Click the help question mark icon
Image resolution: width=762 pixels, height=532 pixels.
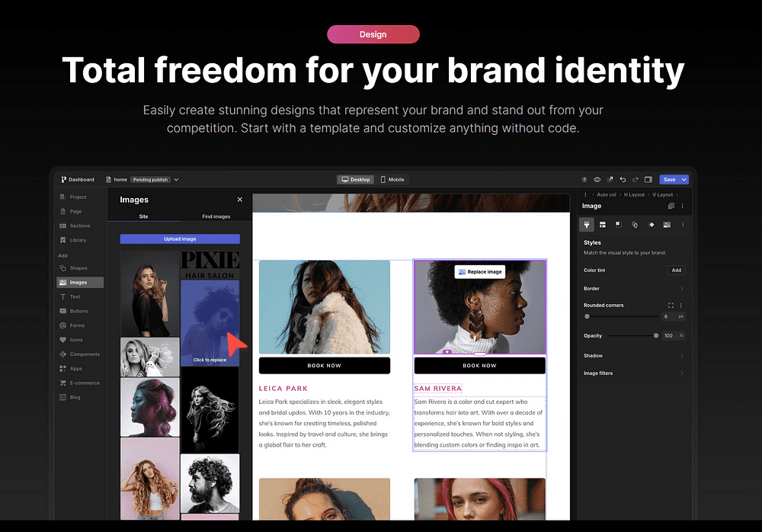pyautogui.click(x=584, y=179)
